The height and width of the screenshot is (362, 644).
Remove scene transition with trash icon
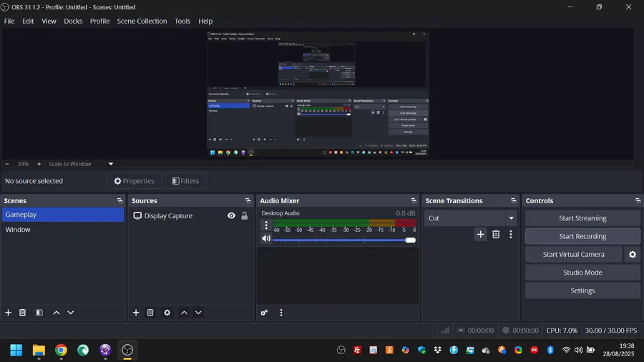(x=496, y=235)
